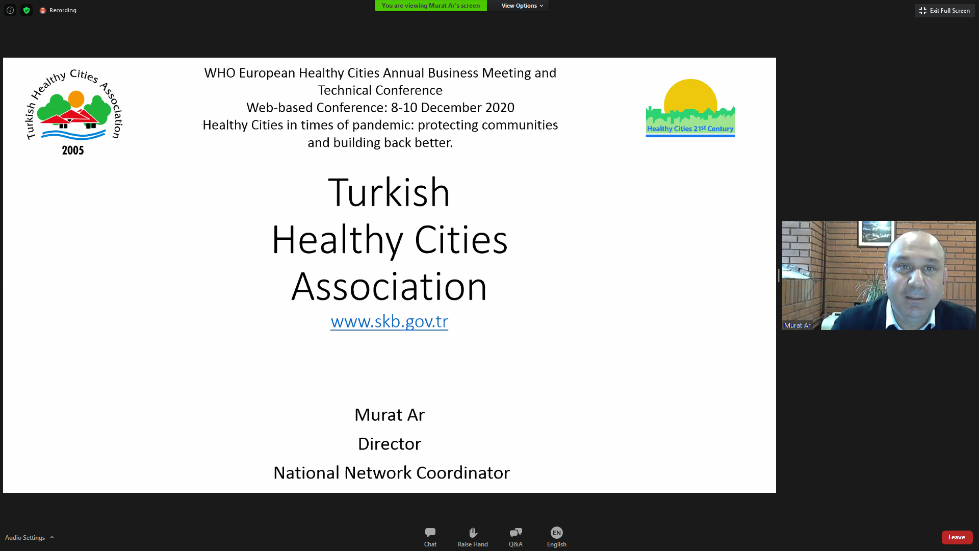Click 'Web-based Conference: 8-10 December 2020' line
This screenshot has width=980, height=551.
380,108
